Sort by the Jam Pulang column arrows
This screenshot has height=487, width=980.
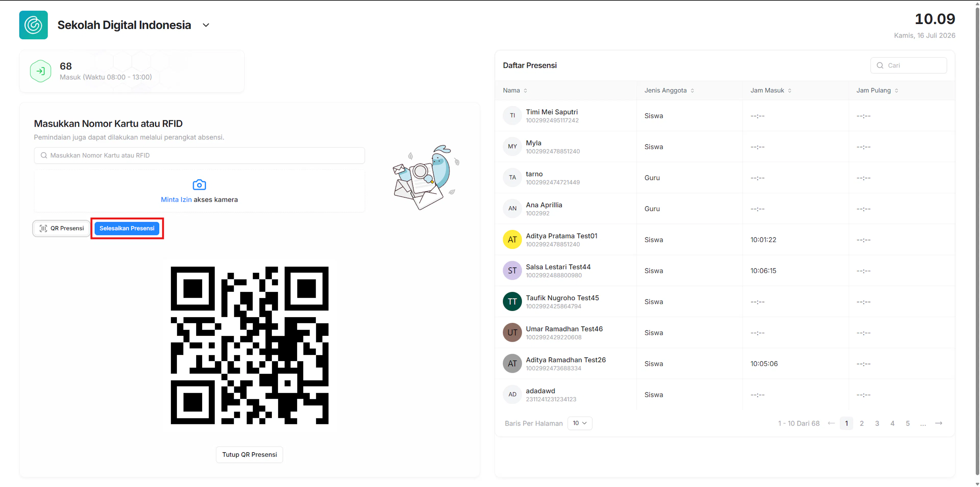(897, 91)
